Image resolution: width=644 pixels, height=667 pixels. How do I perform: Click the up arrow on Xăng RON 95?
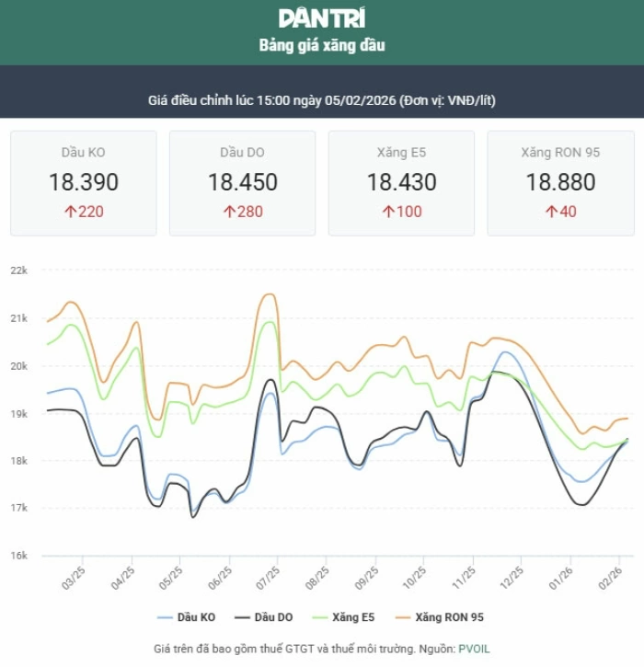coord(551,212)
